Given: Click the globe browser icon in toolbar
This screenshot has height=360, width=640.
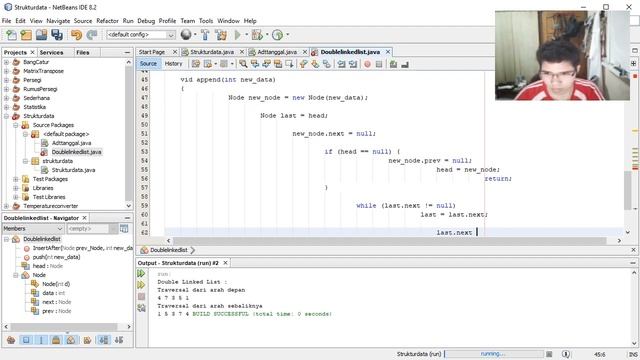Looking at the screenshot, I should tap(186, 35).
